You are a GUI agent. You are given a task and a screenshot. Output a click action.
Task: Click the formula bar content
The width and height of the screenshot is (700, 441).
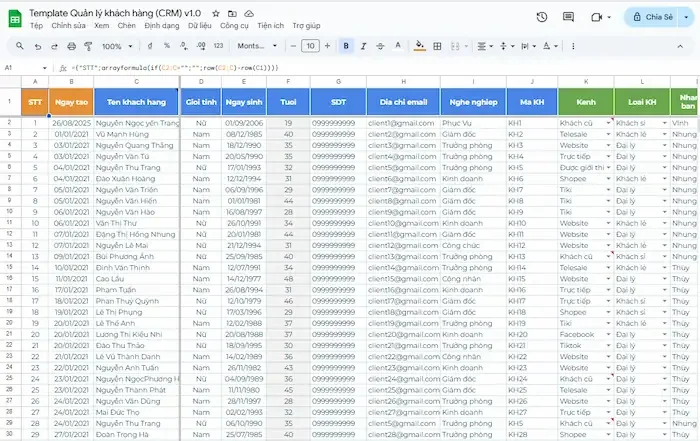pos(175,68)
